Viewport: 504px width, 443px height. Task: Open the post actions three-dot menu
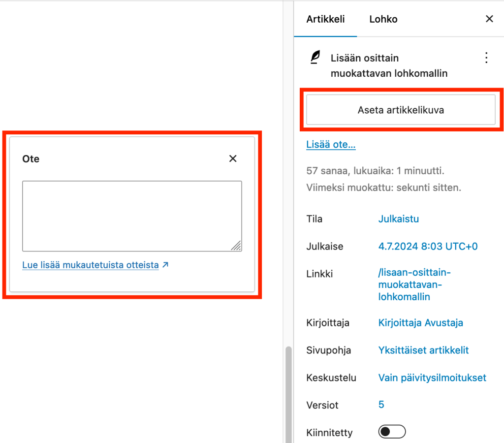pos(486,58)
